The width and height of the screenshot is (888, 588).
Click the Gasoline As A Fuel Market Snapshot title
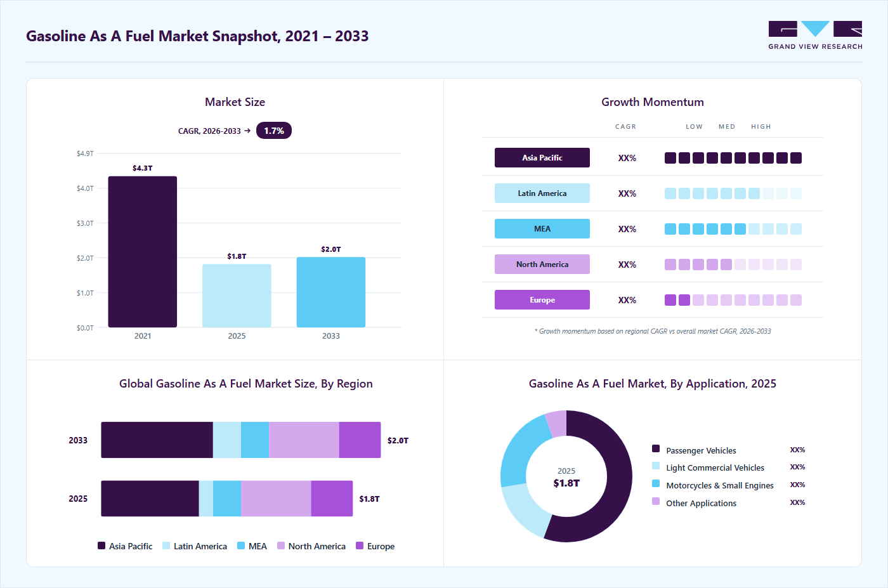pyautogui.click(x=197, y=36)
